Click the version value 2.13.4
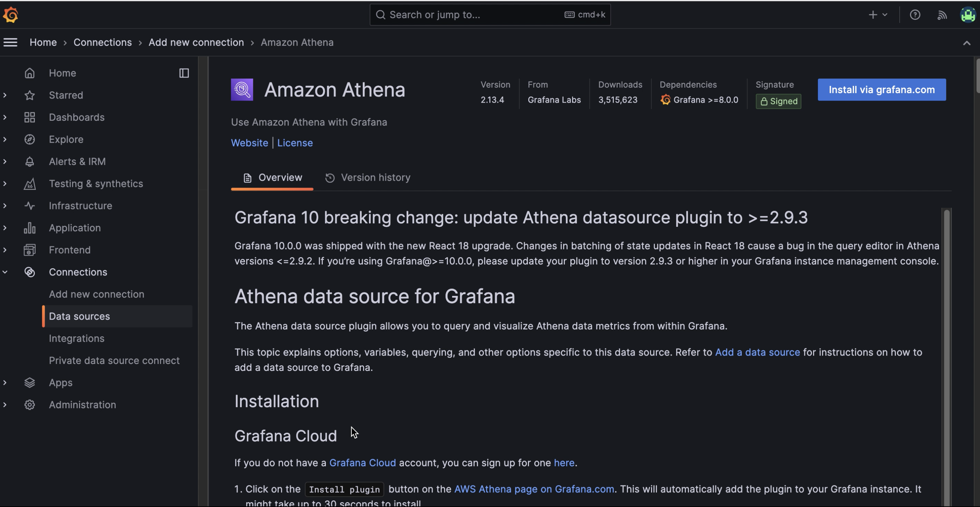 pyautogui.click(x=492, y=100)
